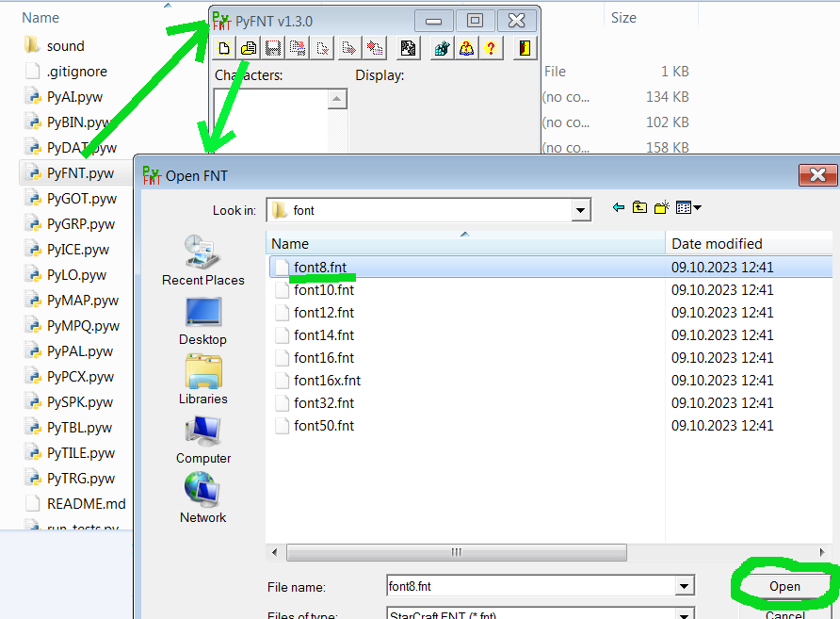Screen dimensions: 840x619
Task: Select font16x.fnt in the file list
Action: 327,381
